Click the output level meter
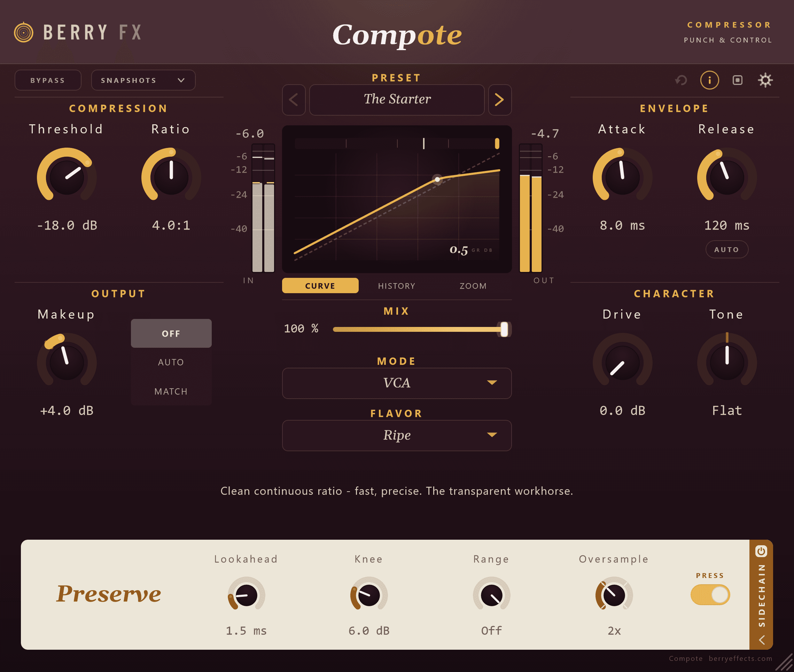 [x=531, y=208]
